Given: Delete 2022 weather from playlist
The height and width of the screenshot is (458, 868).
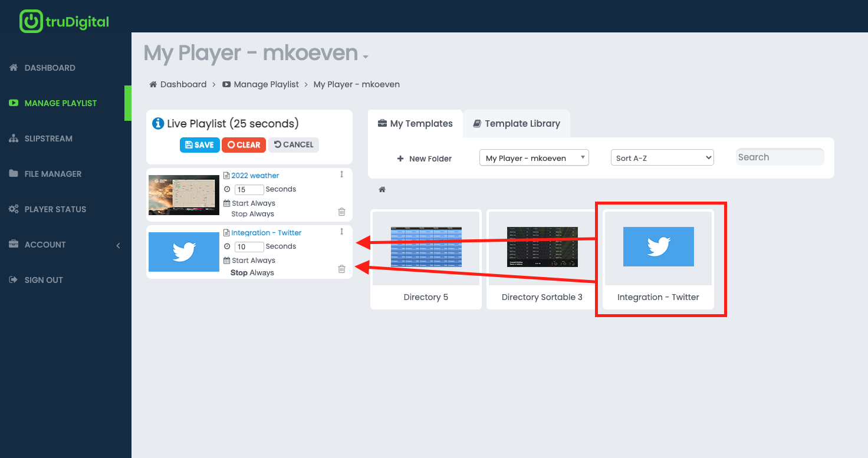Looking at the screenshot, I should pyautogui.click(x=341, y=212).
